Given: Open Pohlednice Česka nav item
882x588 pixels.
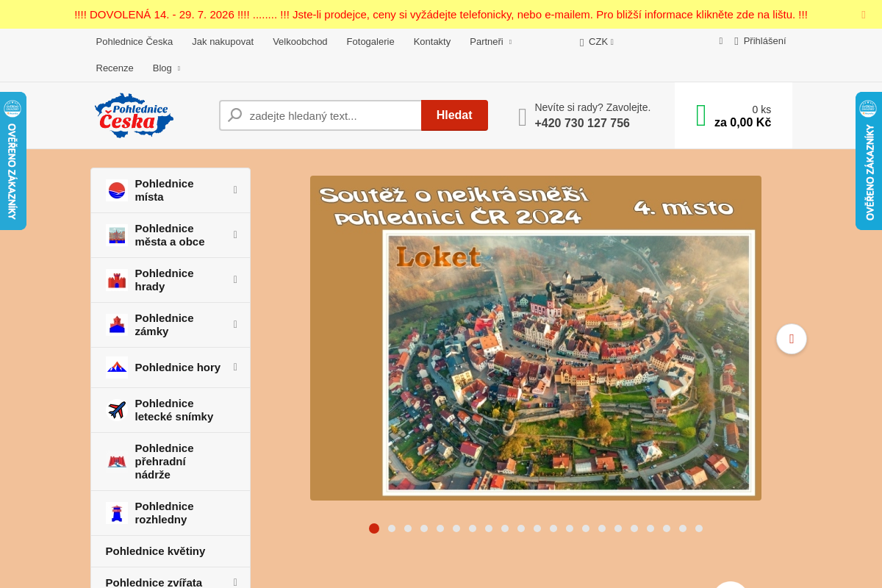Looking at the screenshot, I should [135, 42].
